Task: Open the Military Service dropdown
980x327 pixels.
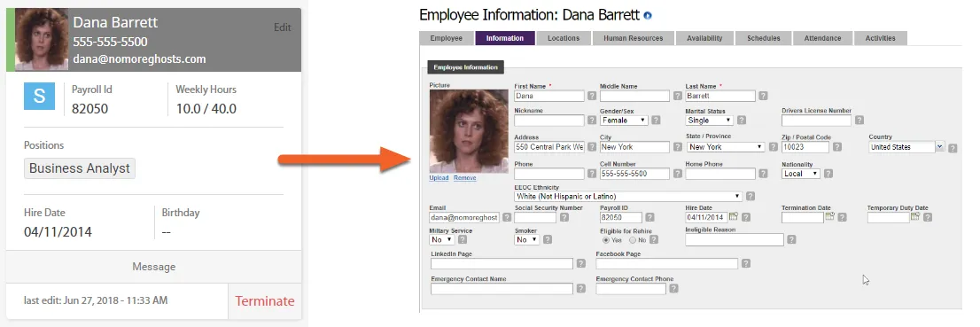Action: tap(442, 239)
